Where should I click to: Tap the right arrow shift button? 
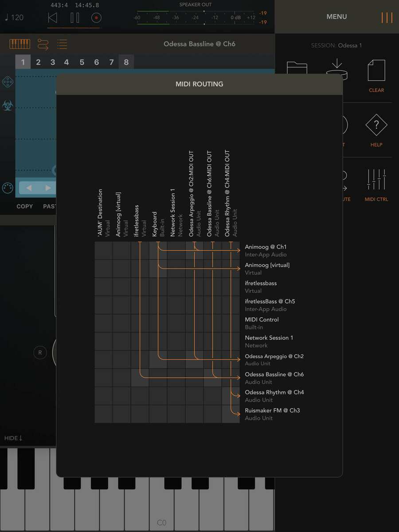coord(48,188)
